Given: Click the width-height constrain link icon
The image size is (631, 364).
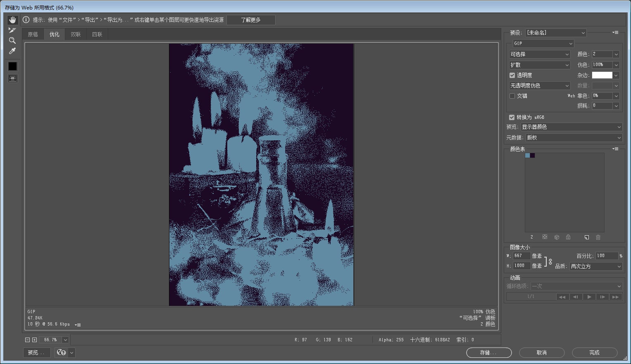Looking at the screenshot, I should tap(550, 262).
